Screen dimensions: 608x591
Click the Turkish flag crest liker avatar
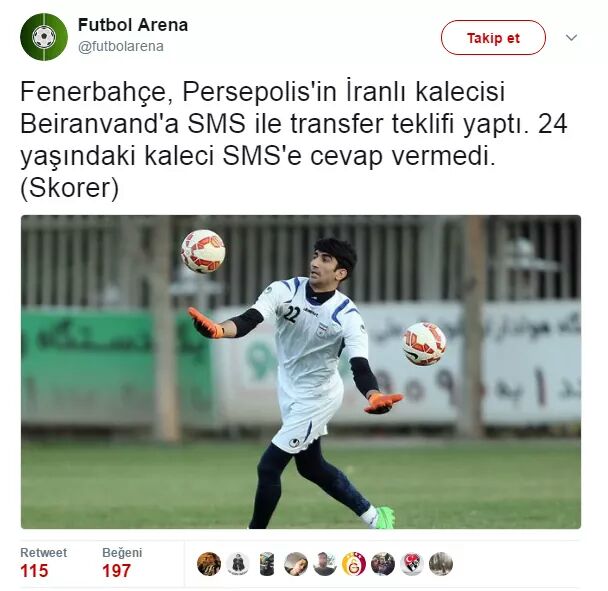pyautogui.click(x=412, y=563)
